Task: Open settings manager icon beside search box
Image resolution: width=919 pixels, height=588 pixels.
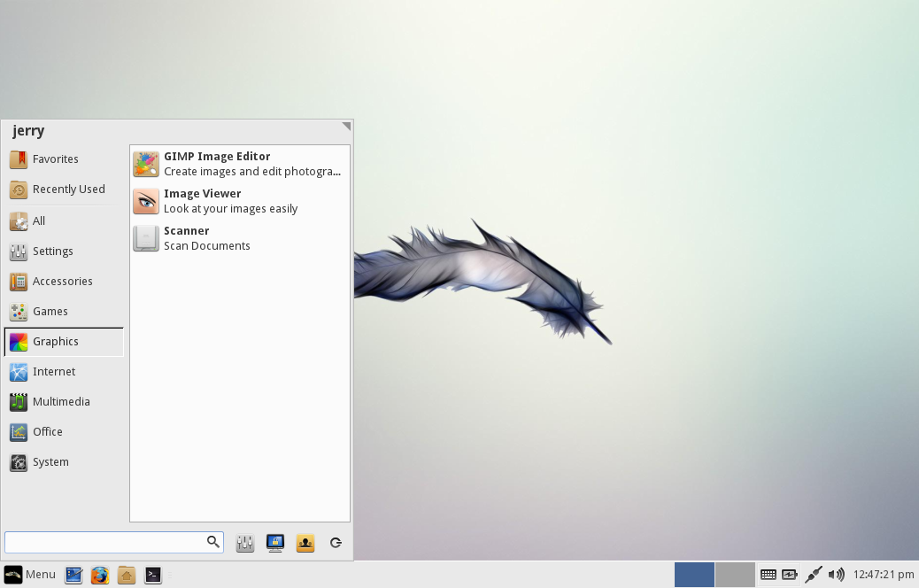Action: pos(245,543)
